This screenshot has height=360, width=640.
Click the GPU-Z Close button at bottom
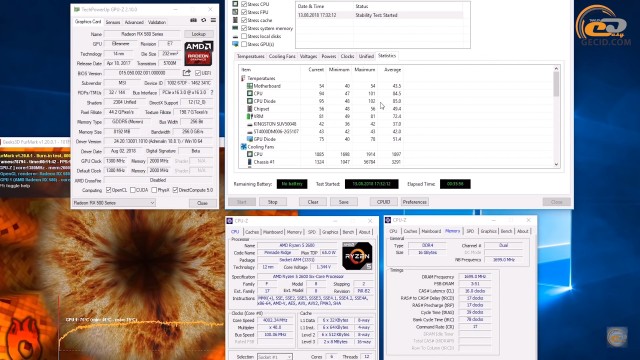point(202,203)
